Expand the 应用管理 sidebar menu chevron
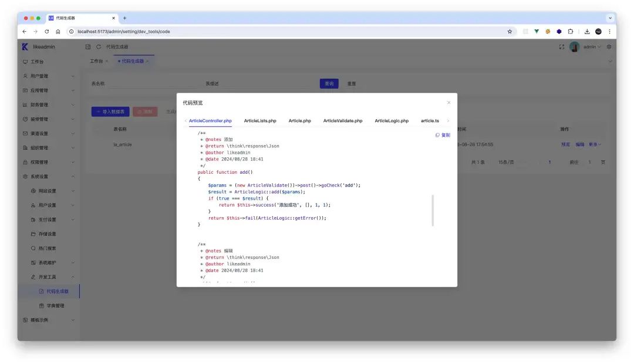The width and height of the screenshot is (634, 364). tap(73, 90)
